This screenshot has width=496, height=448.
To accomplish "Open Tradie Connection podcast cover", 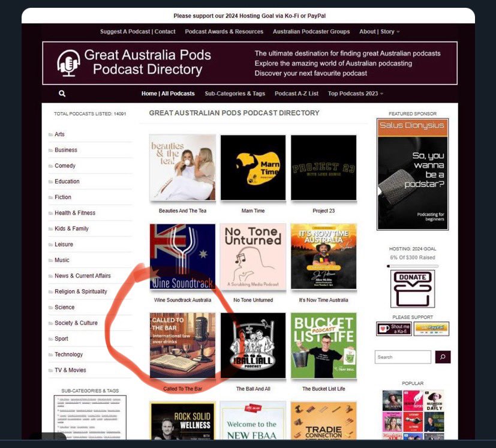I will 324,420.
